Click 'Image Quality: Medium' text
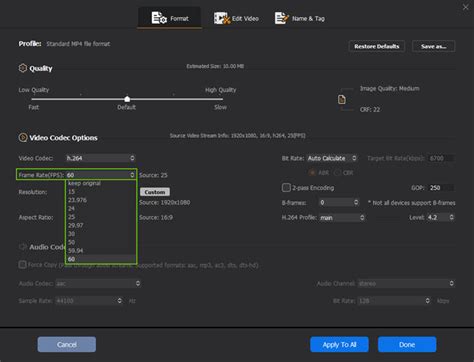The image size is (474, 362). (389, 88)
